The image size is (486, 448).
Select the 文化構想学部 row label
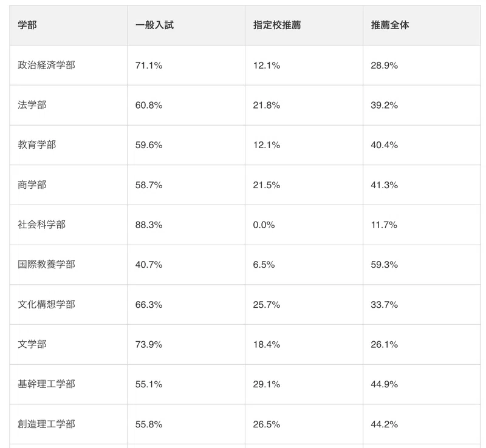pyautogui.click(x=46, y=304)
